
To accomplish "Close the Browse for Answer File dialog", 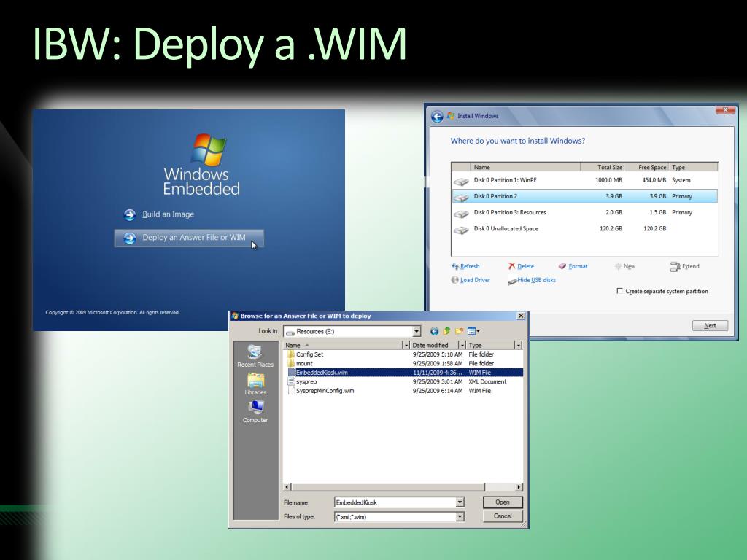I will [x=521, y=316].
